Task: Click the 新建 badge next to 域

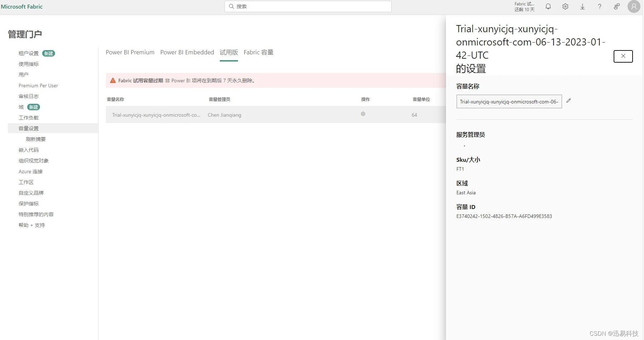Action: pos(34,107)
